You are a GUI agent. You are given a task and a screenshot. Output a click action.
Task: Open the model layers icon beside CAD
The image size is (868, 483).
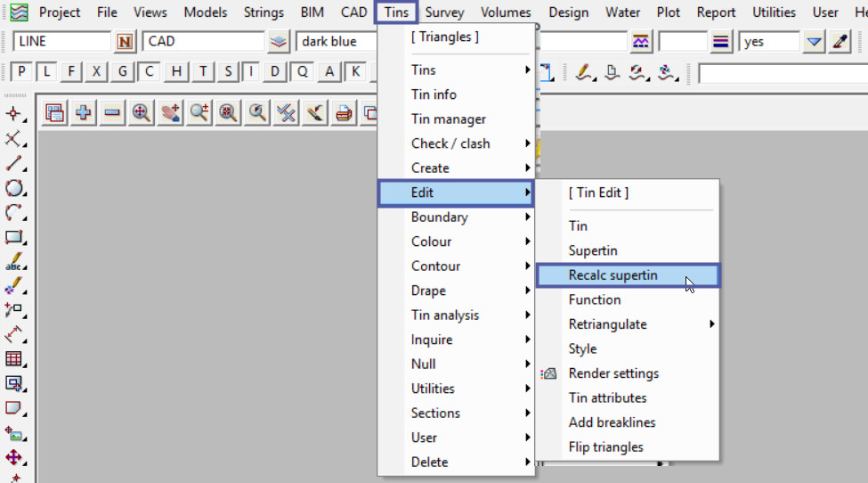(280, 42)
